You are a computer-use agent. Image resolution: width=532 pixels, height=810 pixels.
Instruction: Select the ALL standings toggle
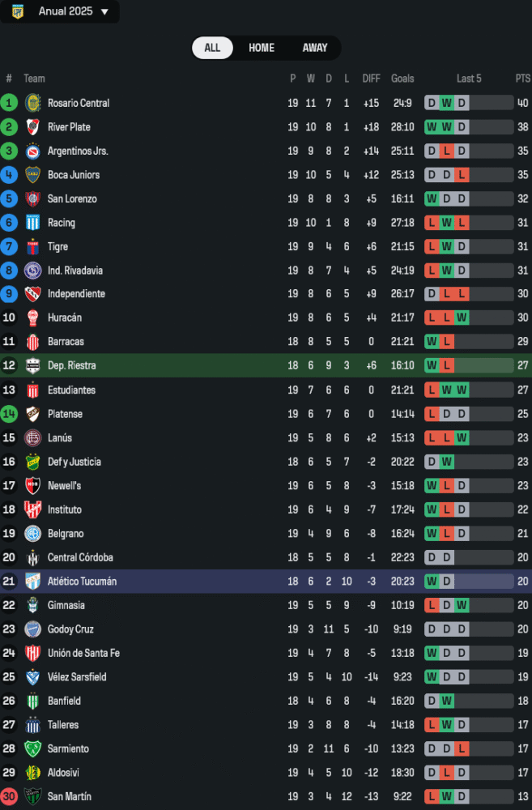[x=212, y=48]
